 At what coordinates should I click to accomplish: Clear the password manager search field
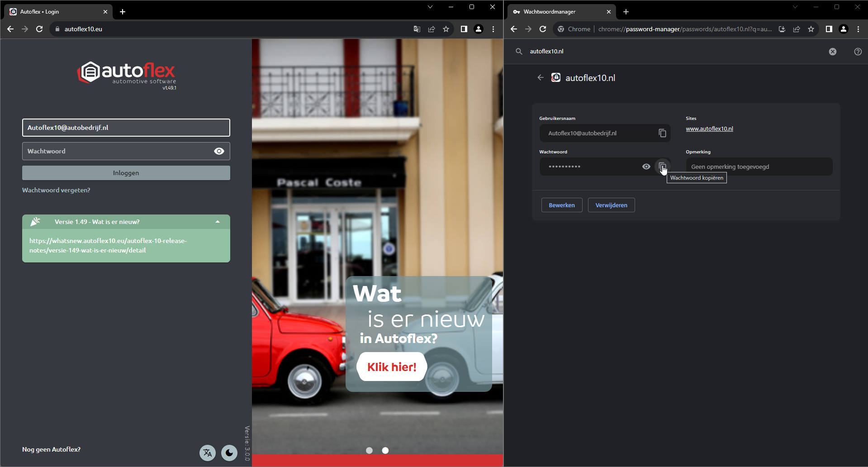832,52
